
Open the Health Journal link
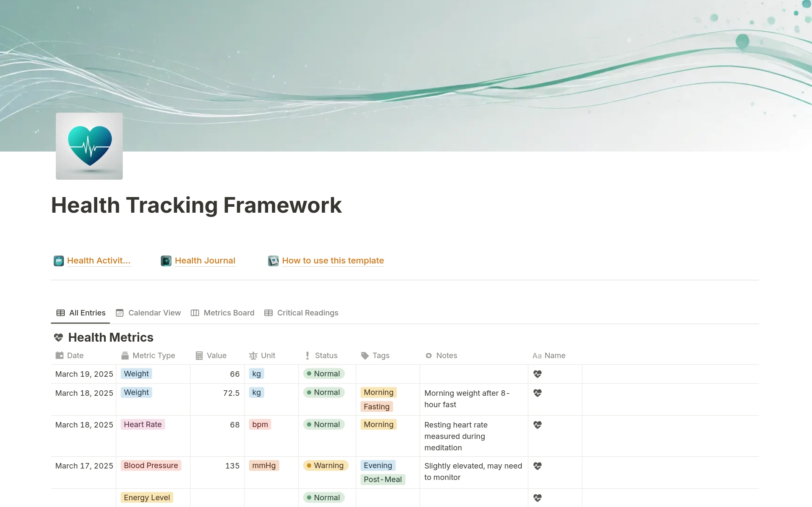coord(205,260)
